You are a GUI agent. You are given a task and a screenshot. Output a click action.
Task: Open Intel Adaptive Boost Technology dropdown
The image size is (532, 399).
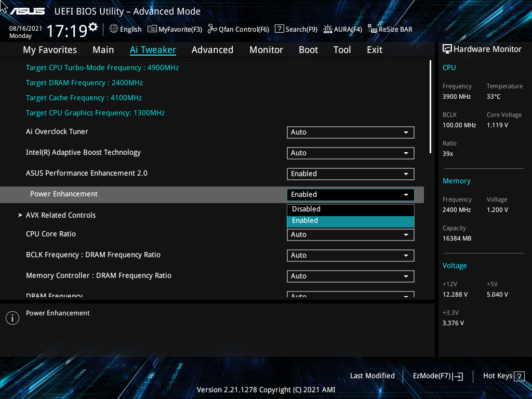point(351,153)
